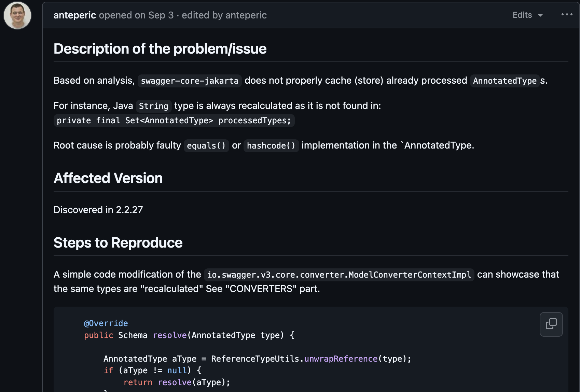The width and height of the screenshot is (580, 392).
Task: Copy the code block to clipboard
Action: (x=551, y=324)
